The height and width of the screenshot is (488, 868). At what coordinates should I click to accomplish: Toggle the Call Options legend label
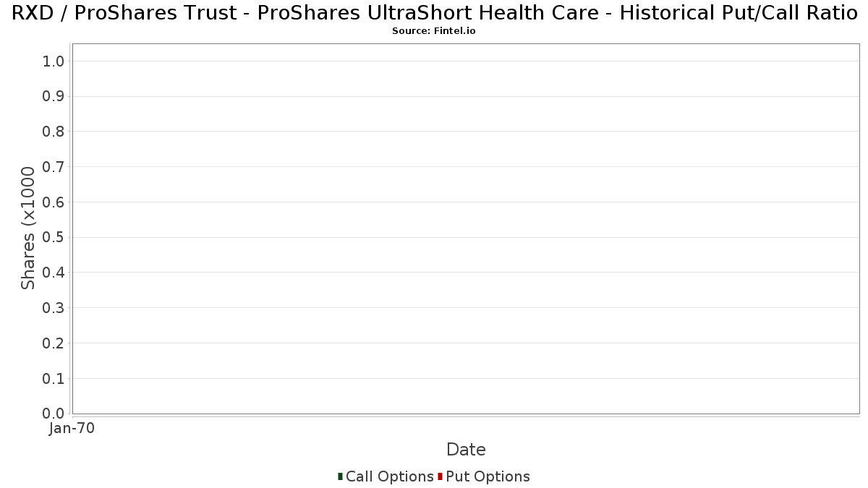390,476
